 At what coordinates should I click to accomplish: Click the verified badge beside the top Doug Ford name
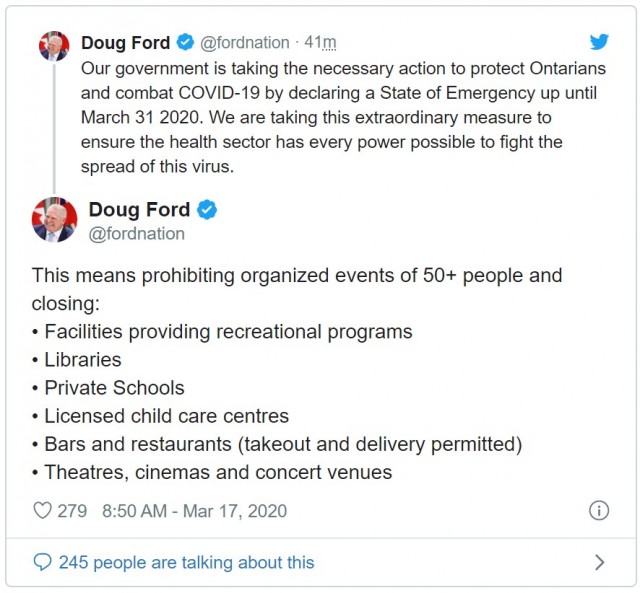pos(185,42)
